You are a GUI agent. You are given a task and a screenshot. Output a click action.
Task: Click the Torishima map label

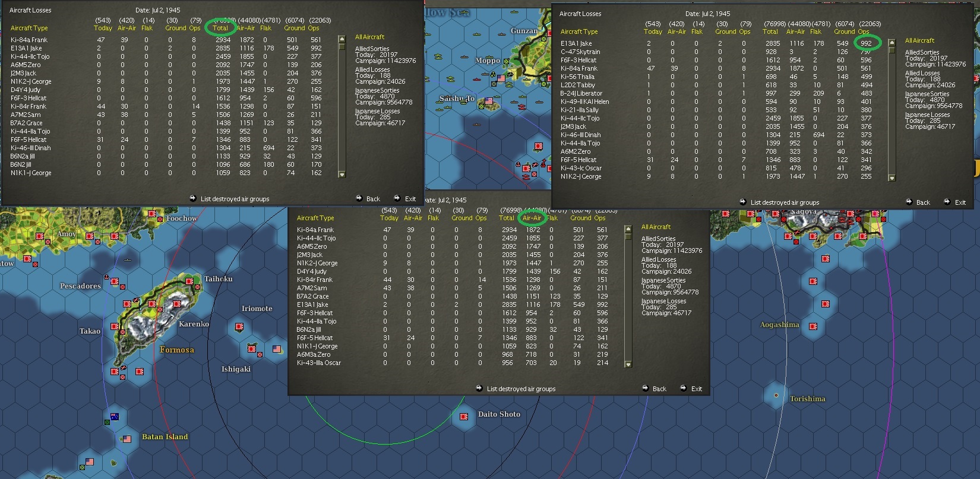807,399
